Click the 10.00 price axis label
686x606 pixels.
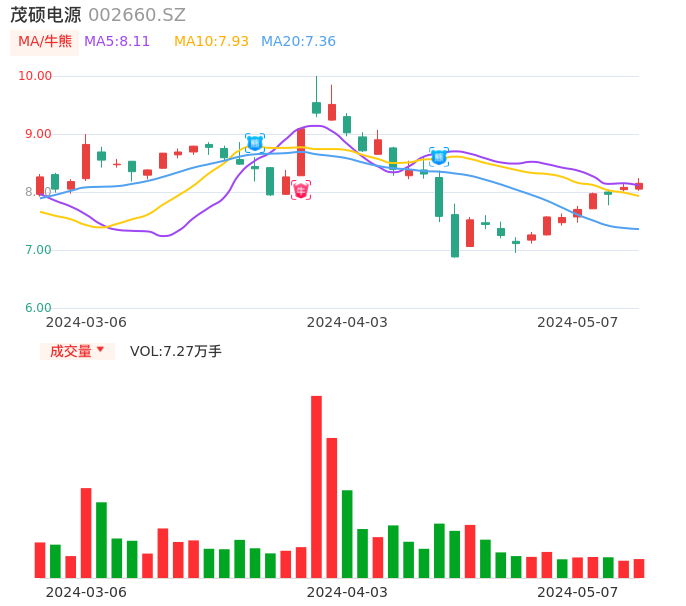[36, 76]
